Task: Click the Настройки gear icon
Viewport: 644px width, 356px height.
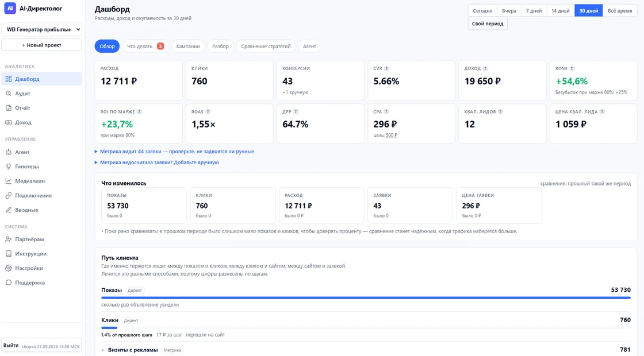Action: coord(9,268)
